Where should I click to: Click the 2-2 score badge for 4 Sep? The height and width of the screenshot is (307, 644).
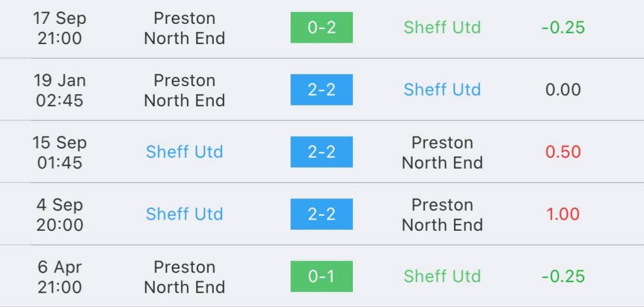[x=321, y=215]
